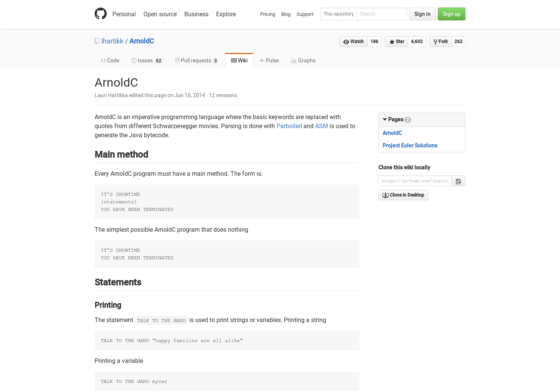Copy the clone URL using the clipboard icon

click(458, 181)
